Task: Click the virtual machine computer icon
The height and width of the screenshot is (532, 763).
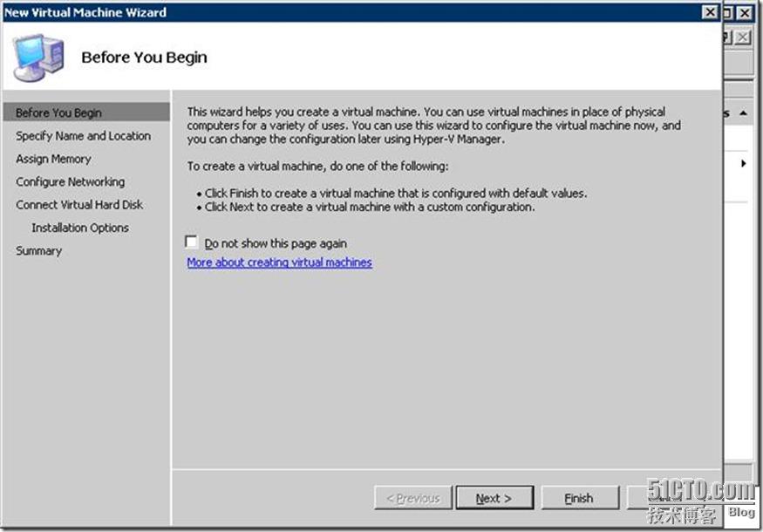Action: coord(39,57)
